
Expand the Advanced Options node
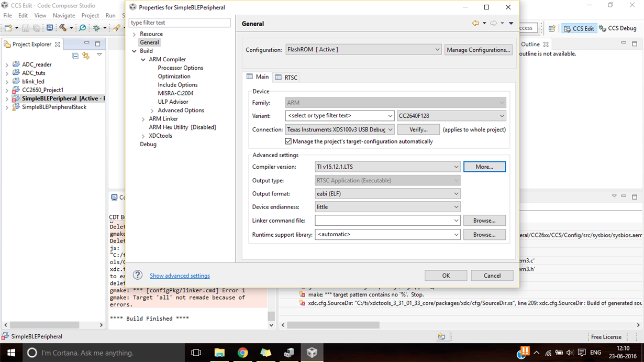click(152, 111)
